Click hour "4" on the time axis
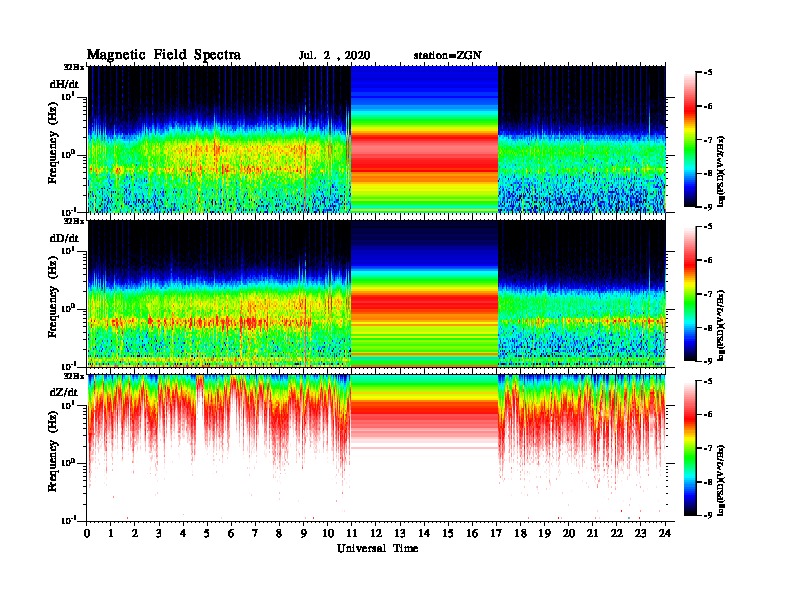The image size is (792, 612). tap(183, 533)
